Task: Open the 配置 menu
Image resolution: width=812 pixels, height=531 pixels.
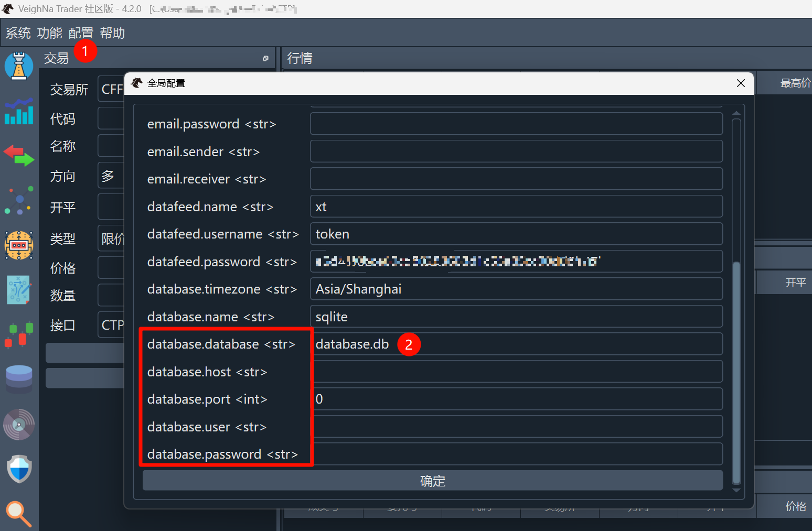Action: pos(81,33)
